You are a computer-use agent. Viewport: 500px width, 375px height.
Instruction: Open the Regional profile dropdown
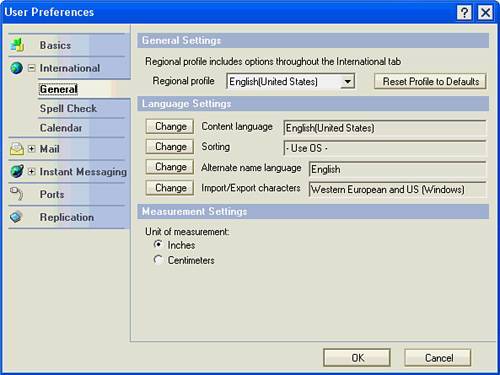(347, 81)
